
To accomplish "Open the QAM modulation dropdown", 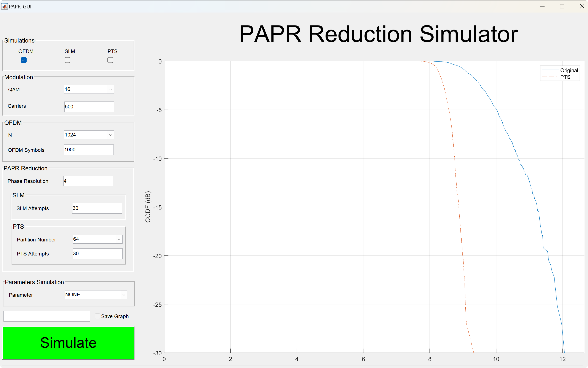I will pos(89,89).
